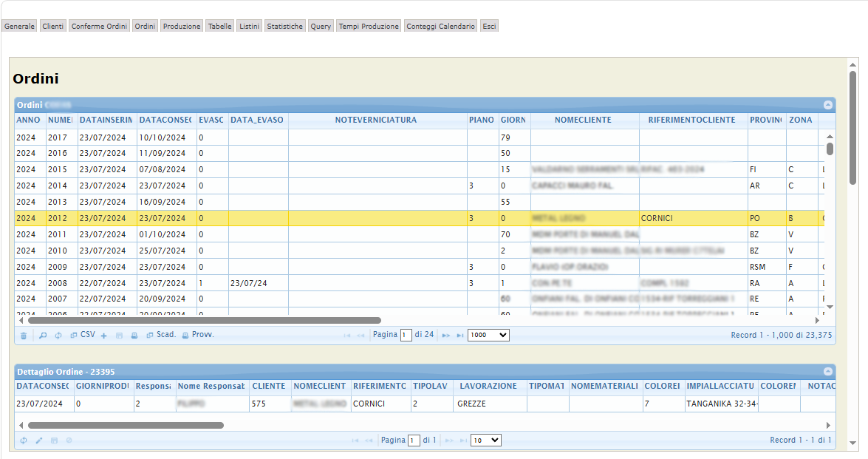The image size is (868, 459).
Task: Click the save icon in Dettaglio toolbar
Action: click(54, 441)
